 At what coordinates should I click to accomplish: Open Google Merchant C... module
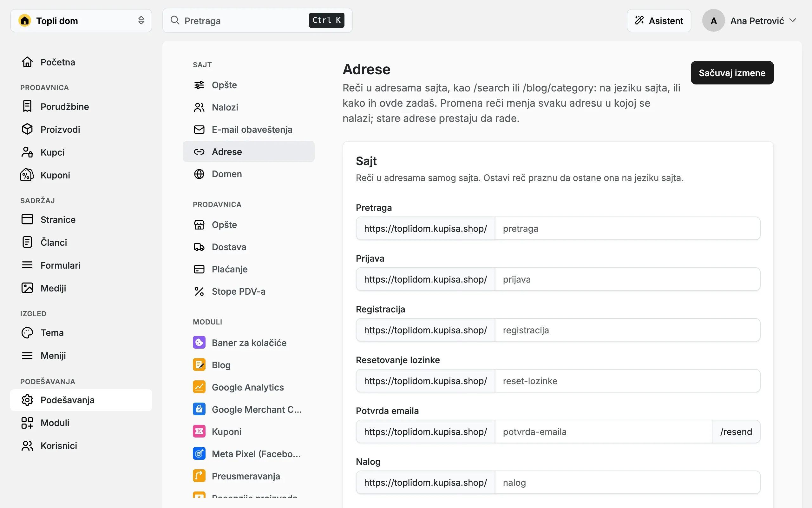pos(248,409)
